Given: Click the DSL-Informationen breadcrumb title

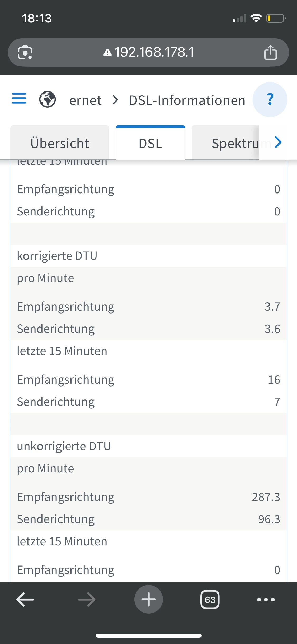Looking at the screenshot, I should coord(187,100).
